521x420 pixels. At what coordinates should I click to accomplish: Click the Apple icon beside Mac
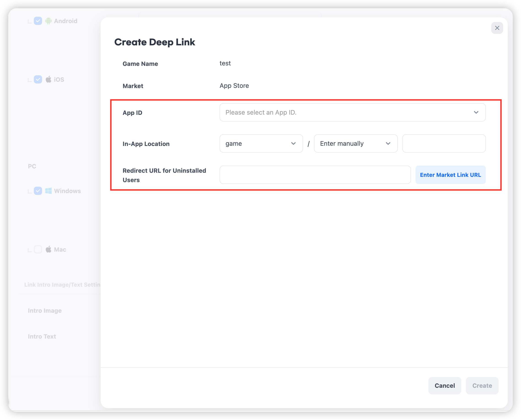coord(48,249)
